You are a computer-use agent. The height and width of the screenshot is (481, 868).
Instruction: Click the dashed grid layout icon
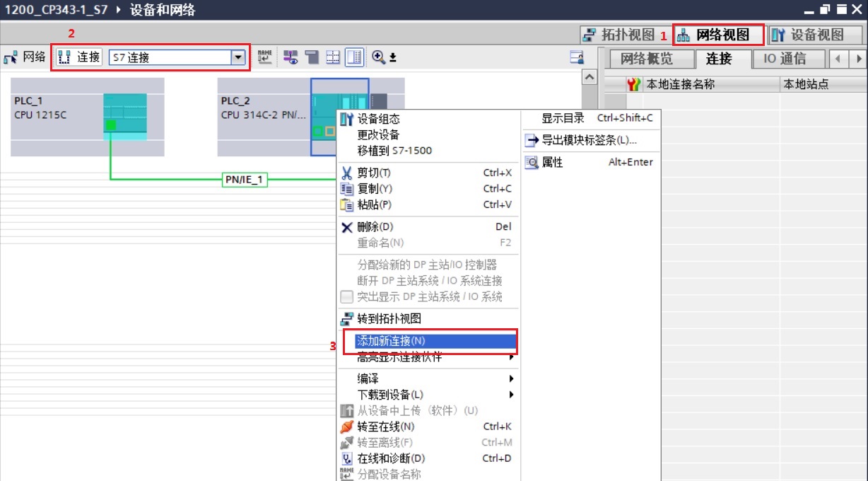click(x=333, y=57)
